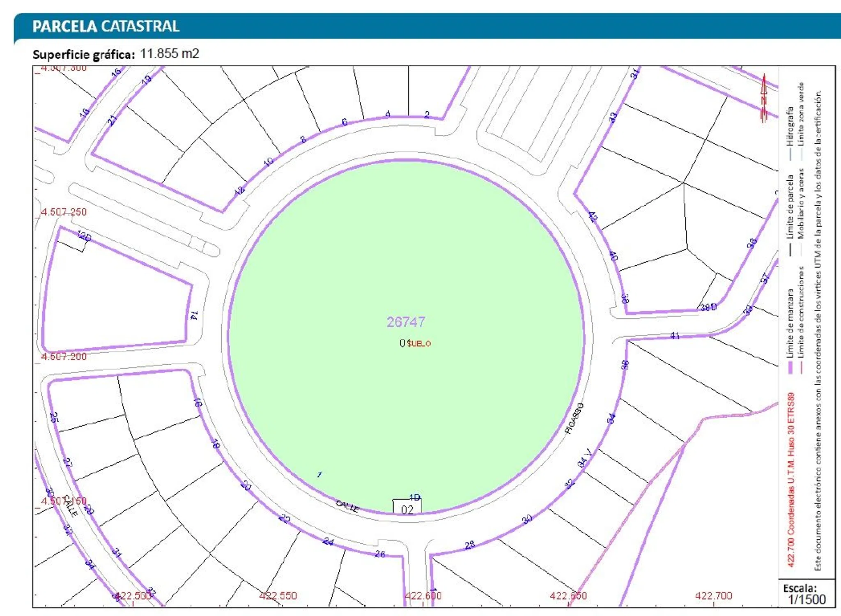Viewport: 841px width, 616px height.
Task: Click the boxed 02 label at the circle bottom
Action: [x=407, y=509]
